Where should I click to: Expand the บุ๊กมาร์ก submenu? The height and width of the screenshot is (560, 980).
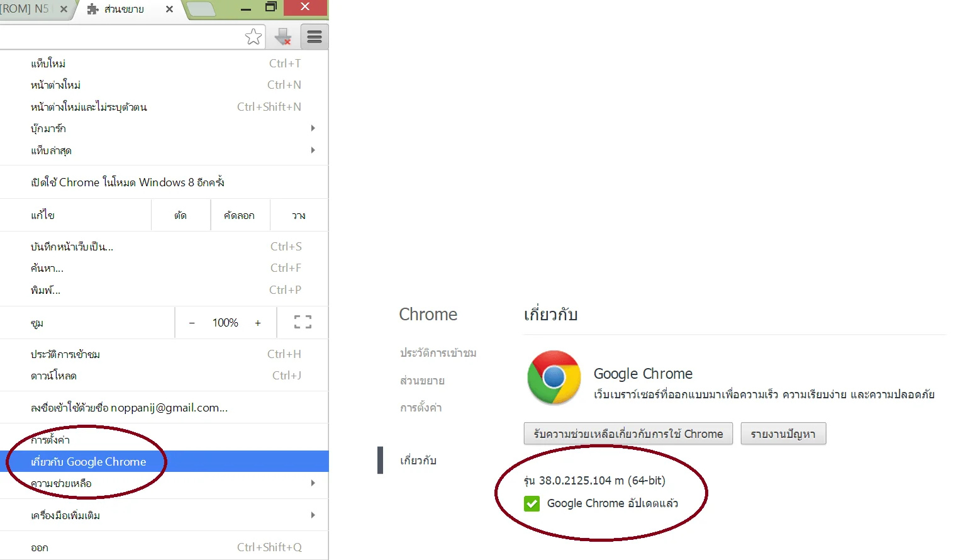click(x=164, y=128)
